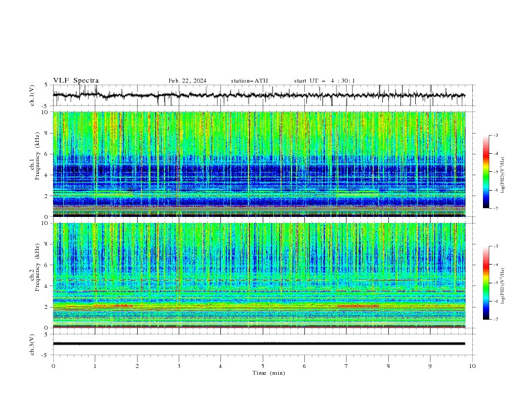Click the "start UT = 4 :30: 1" text

(x=324, y=81)
